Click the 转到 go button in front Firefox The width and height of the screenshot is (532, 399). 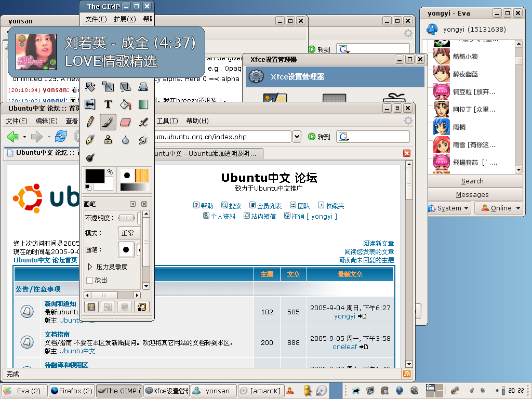tap(320, 137)
